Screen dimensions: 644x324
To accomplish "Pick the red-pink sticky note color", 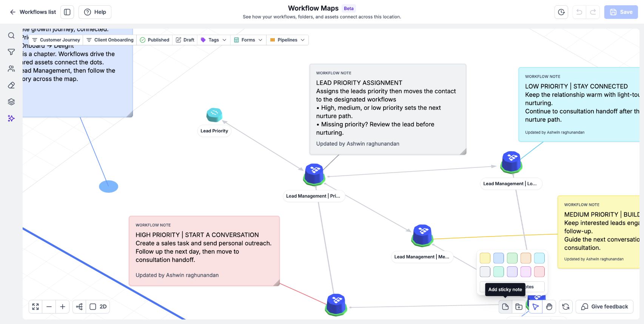I will 539,272.
